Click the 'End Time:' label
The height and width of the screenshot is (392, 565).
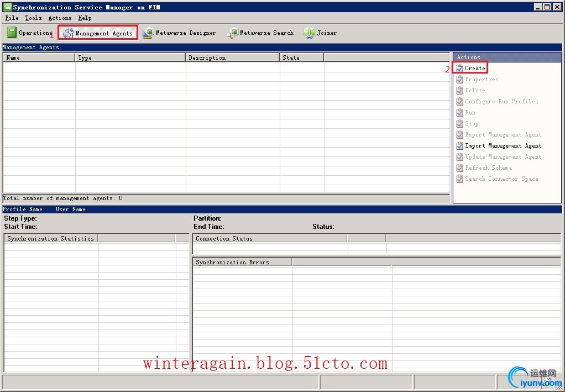point(208,227)
